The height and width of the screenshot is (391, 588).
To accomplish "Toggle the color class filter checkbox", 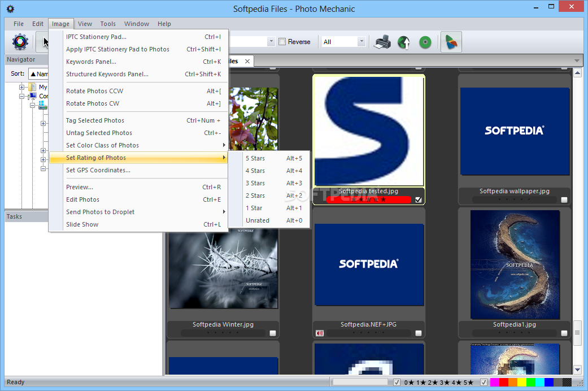I will click(x=484, y=383).
